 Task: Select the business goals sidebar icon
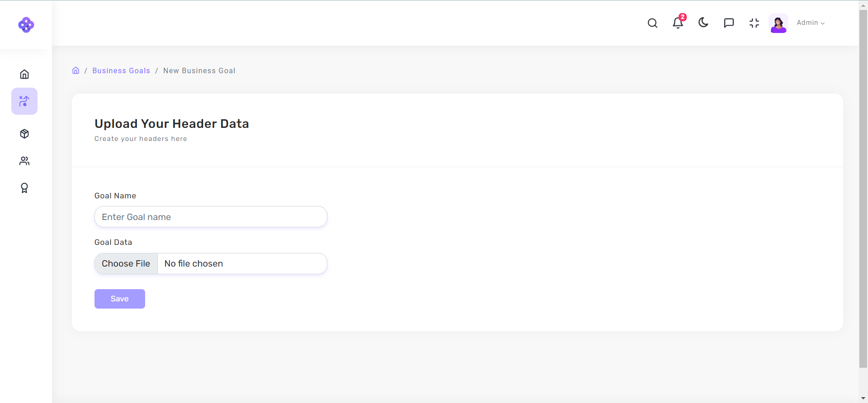24,101
